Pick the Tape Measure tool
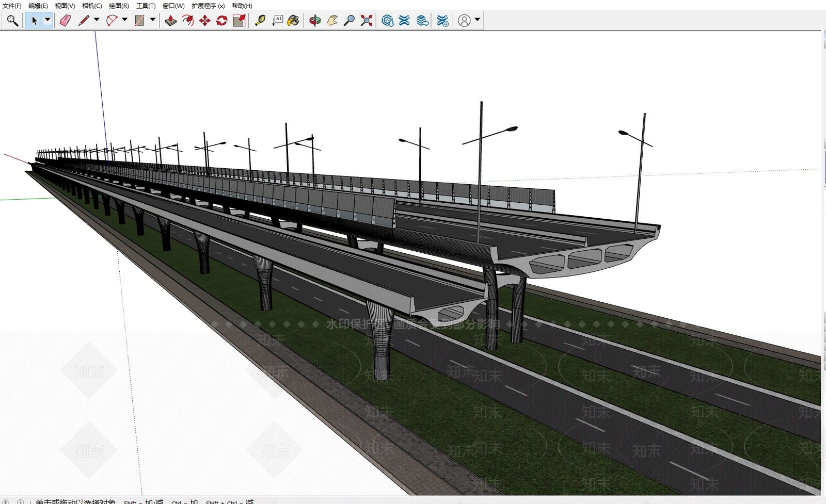 (260, 21)
